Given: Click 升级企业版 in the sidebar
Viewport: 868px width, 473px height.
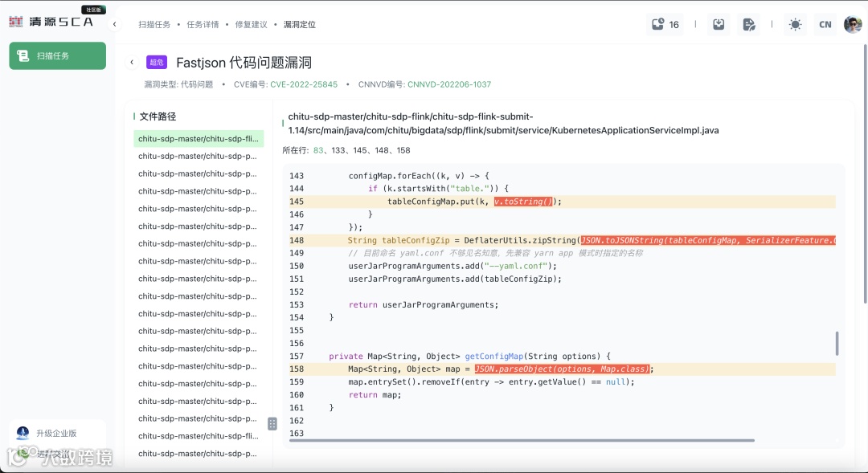Looking at the screenshot, I should click(56, 433).
